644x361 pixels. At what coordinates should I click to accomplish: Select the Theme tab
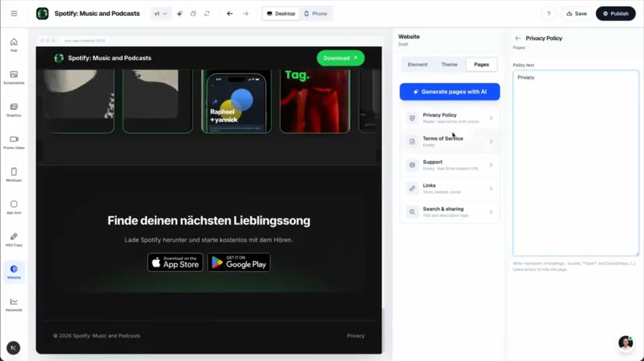[449, 64]
